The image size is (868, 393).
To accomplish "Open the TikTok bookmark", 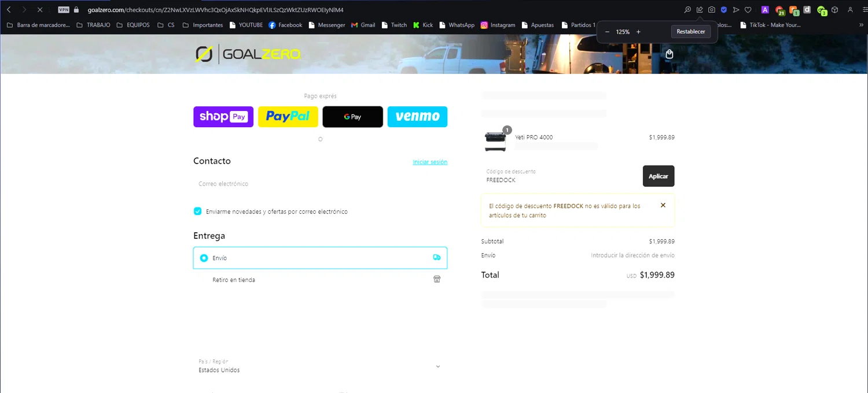I will click(770, 25).
